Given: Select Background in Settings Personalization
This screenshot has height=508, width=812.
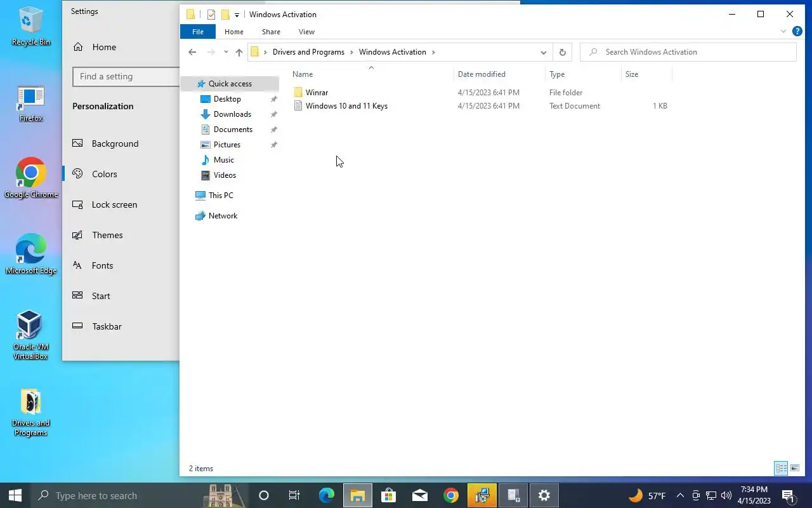Looking at the screenshot, I should [115, 144].
